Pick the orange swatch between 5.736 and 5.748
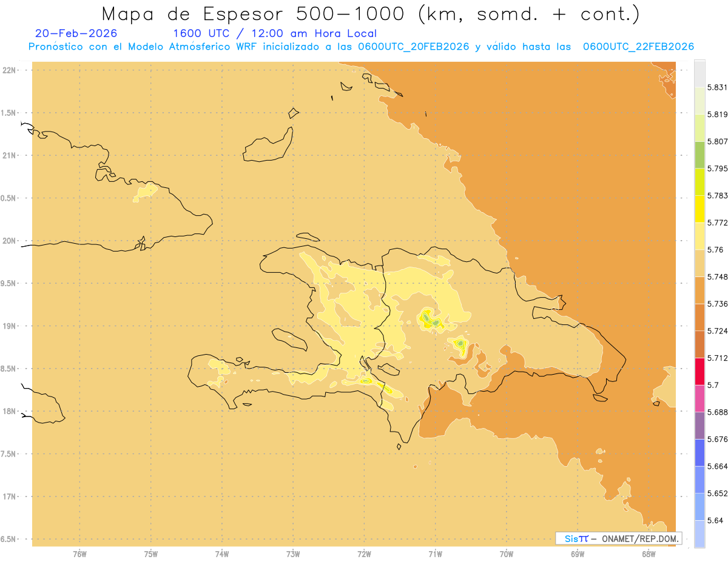This screenshot has width=728, height=562. pos(699,290)
